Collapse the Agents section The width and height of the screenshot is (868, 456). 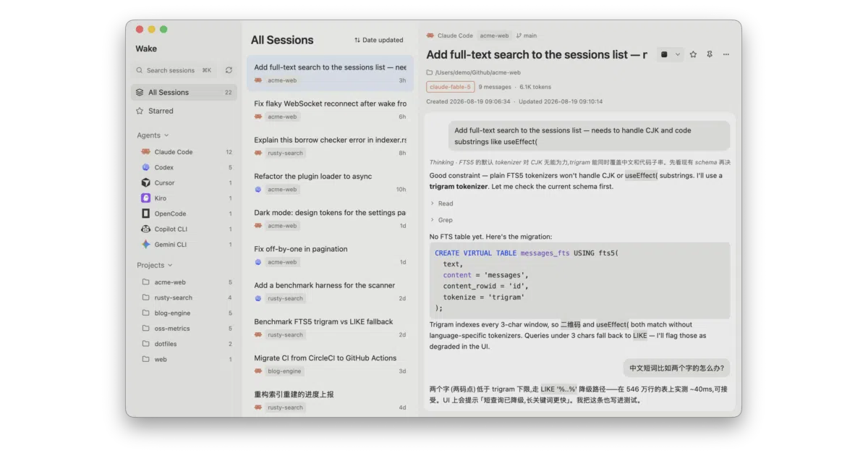[153, 135]
